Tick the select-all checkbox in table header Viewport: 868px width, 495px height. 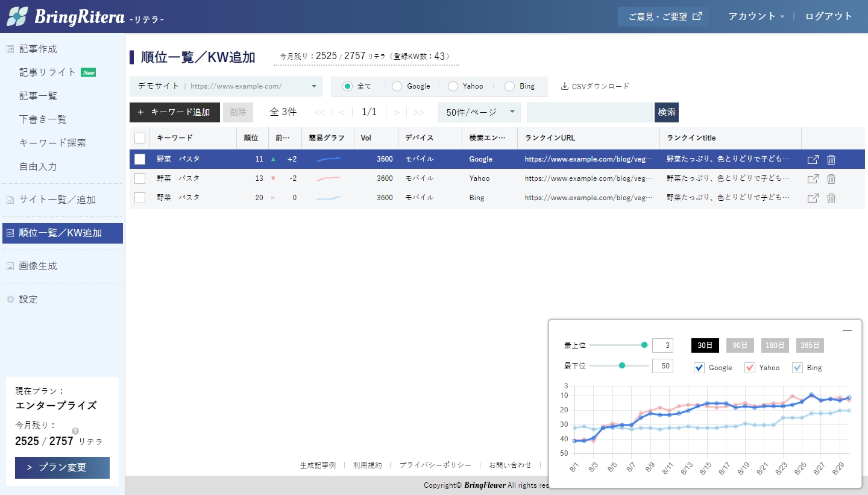[x=140, y=138]
